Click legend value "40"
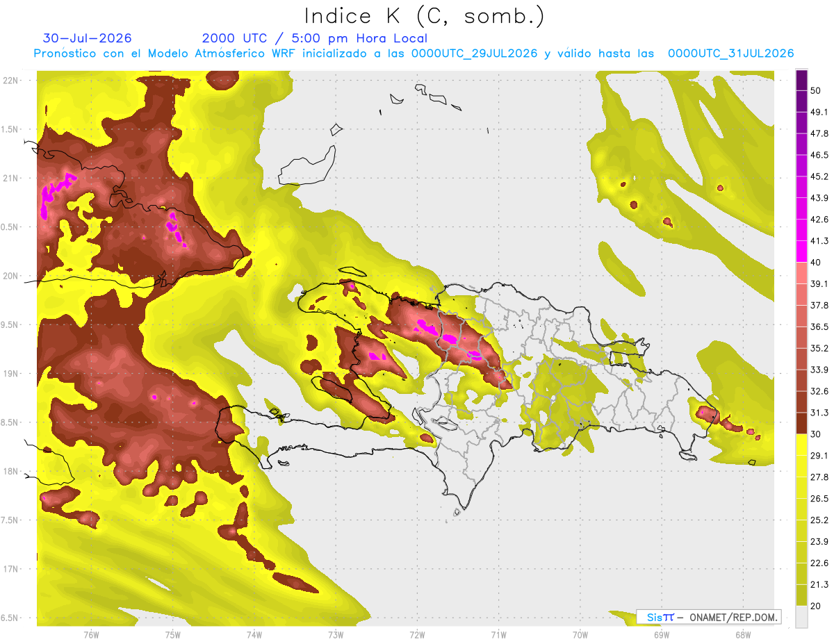Image resolution: width=834 pixels, height=644 pixels. point(817,263)
